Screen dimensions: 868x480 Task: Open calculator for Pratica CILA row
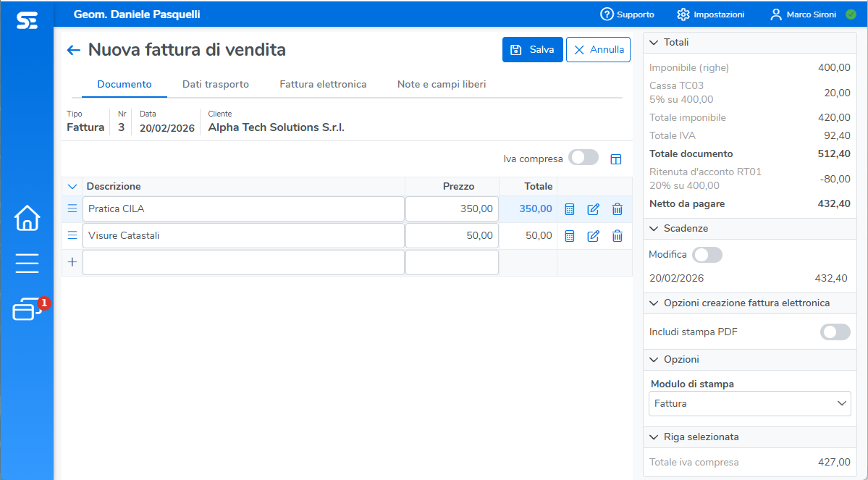pos(569,209)
